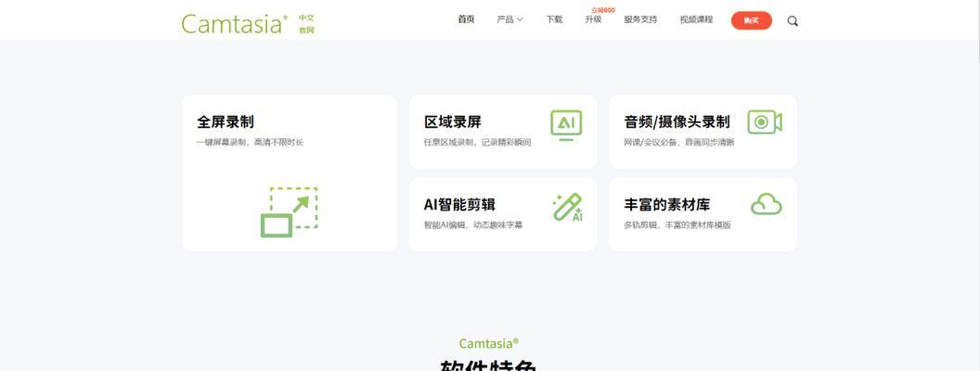
Task: Click the Camtasia logo
Action: pyautogui.click(x=235, y=24)
